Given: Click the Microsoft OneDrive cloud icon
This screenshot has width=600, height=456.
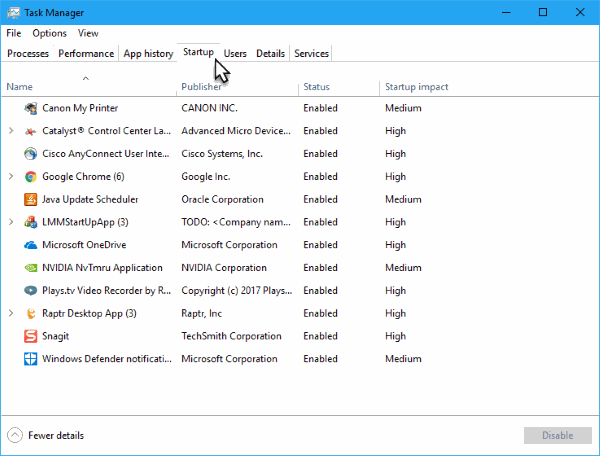Looking at the screenshot, I should point(31,245).
